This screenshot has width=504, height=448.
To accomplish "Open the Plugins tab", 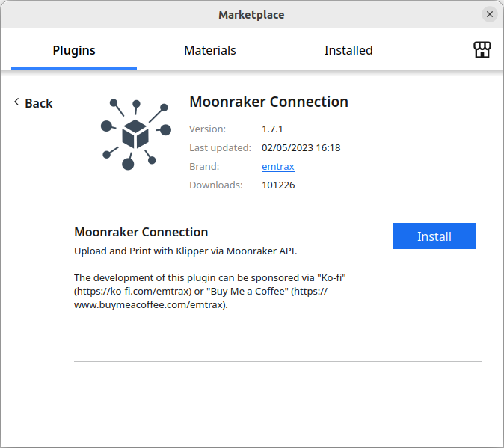I will pyautogui.click(x=74, y=50).
